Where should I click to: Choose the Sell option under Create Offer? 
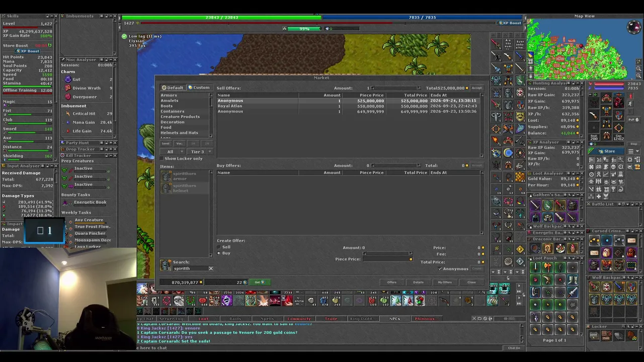(219, 247)
